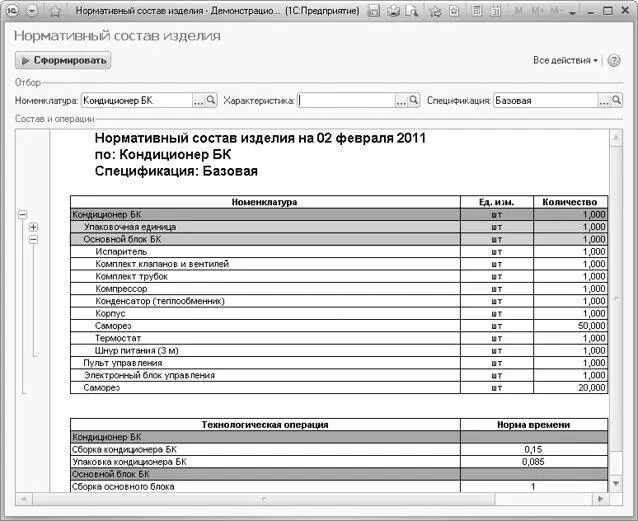Image resolution: width=638 pixels, height=521 pixels.
Task: Click the favorites star icon left of the title
Action: tap(55, 11)
